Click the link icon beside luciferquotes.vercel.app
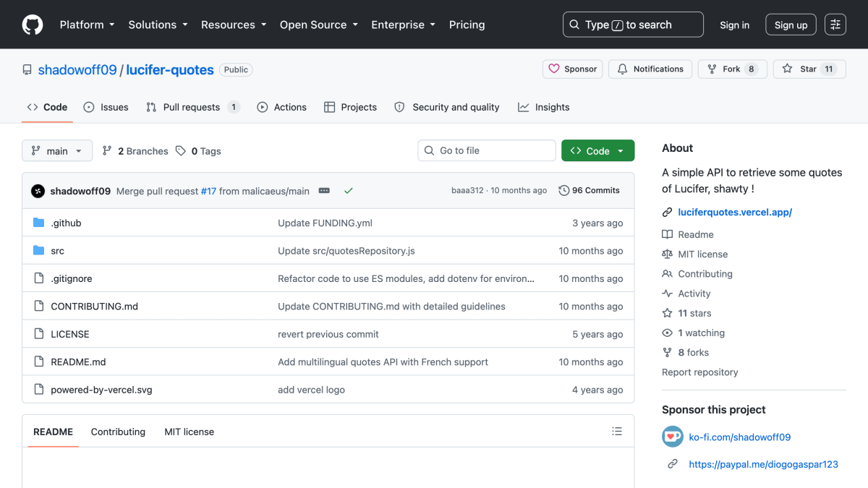Image resolution: width=868 pixels, height=488 pixels. (667, 213)
